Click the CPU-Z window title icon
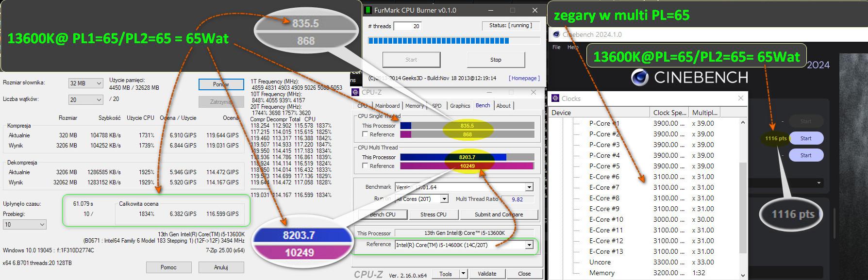The image size is (868, 280). 355,92
